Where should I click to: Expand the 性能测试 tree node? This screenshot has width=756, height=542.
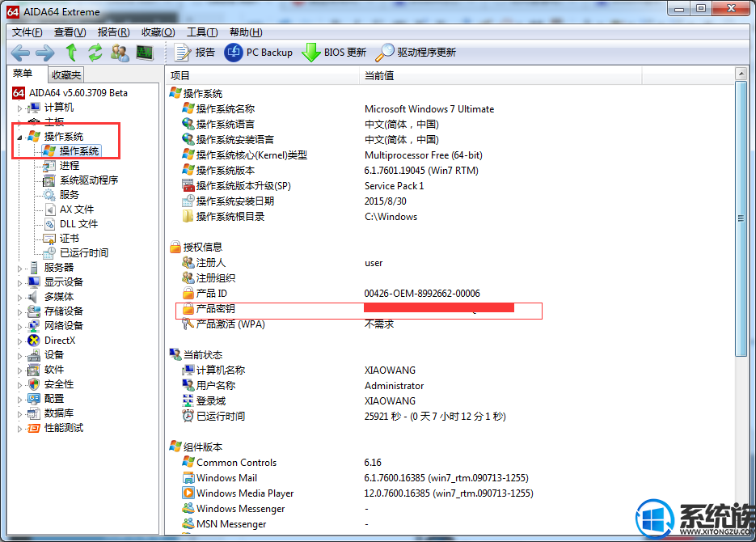[19, 429]
